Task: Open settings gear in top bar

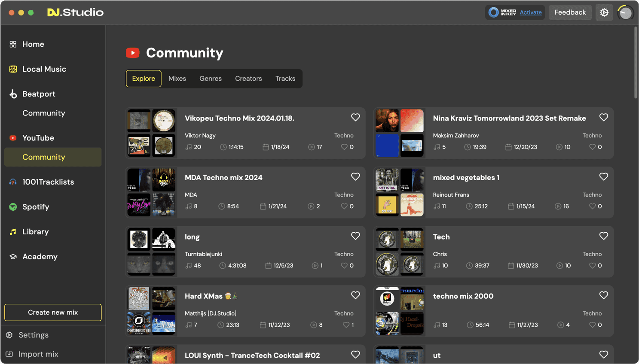Action: click(x=604, y=12)
